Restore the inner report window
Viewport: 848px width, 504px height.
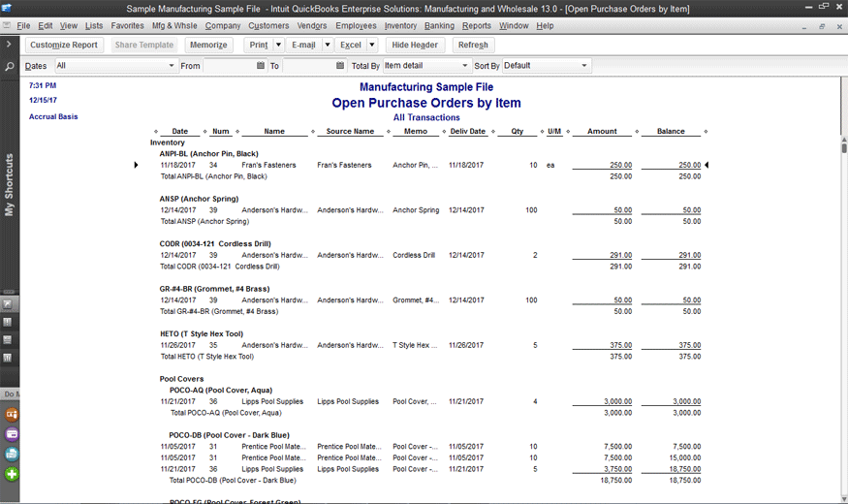822,26
